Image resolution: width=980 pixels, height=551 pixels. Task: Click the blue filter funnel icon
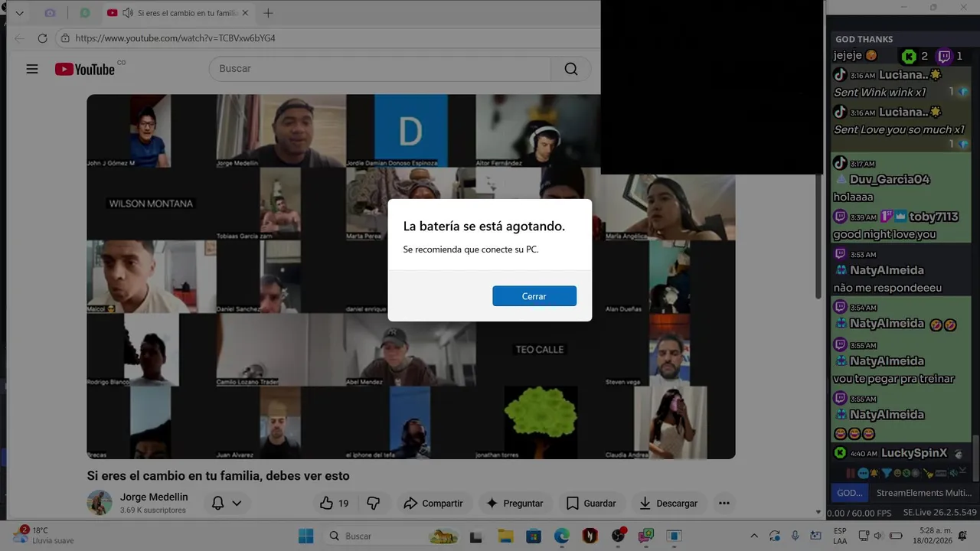(x=887, y=473)
